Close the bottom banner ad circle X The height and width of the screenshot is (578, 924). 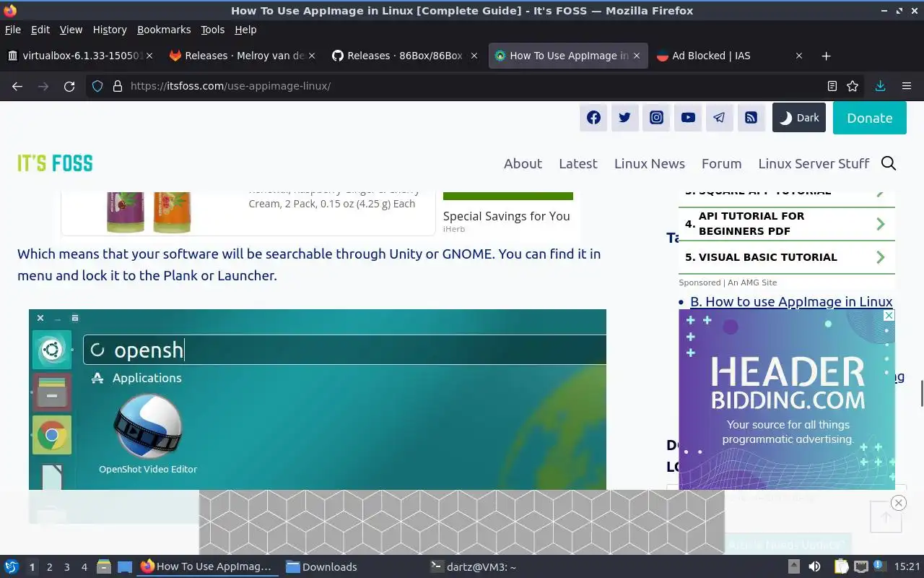[x=899, y=503]
